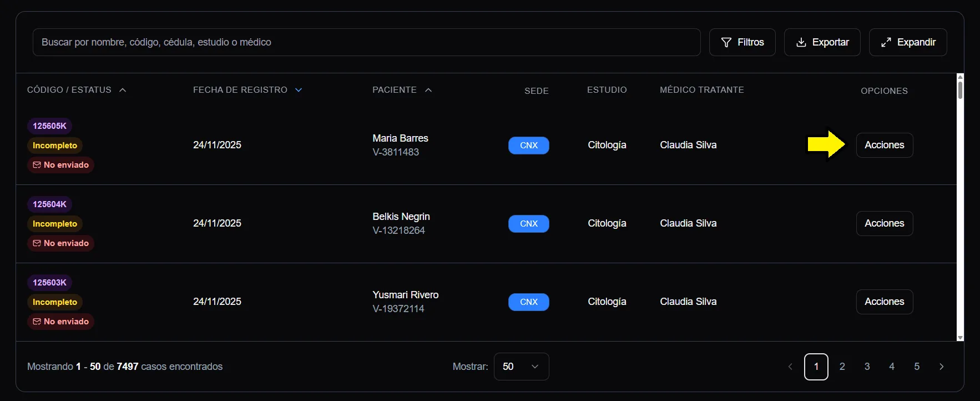Jump to page 5 of results
This screenshot has height=401, width=980.
(x=917, y=367)
